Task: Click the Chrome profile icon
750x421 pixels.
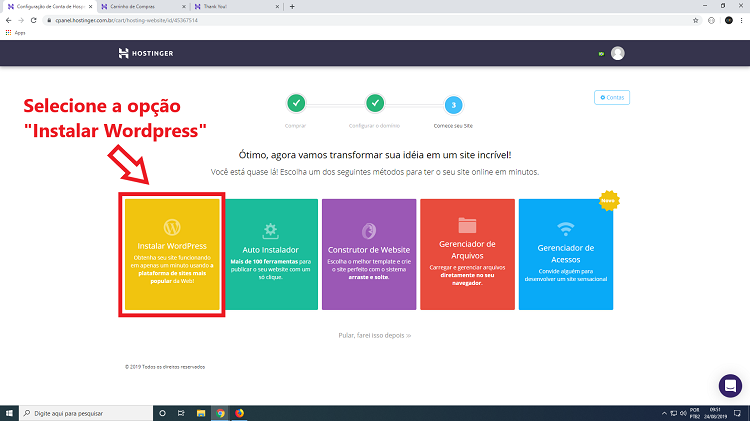Action: tap(728, 20)
